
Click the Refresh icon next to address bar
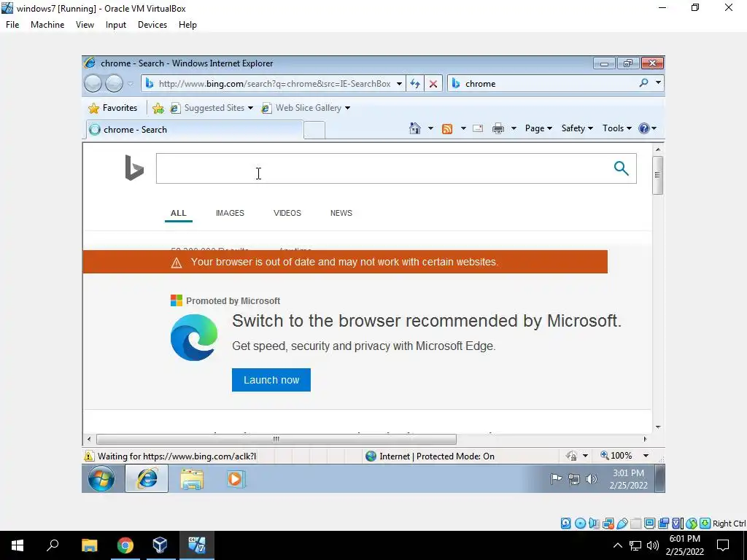point(415,83)
